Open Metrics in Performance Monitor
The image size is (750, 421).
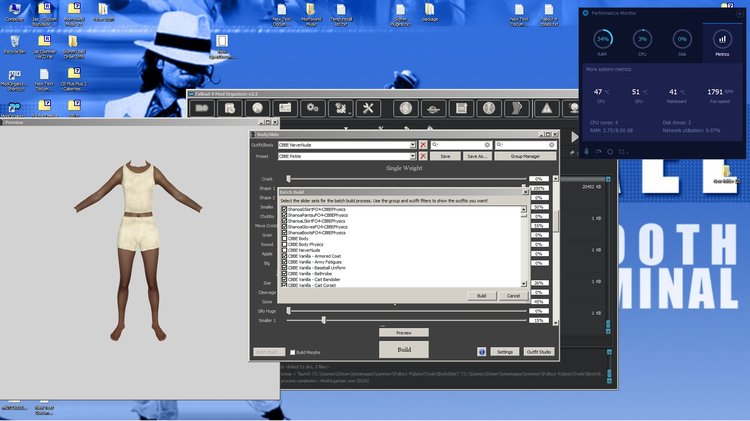(x=722, y=42)
